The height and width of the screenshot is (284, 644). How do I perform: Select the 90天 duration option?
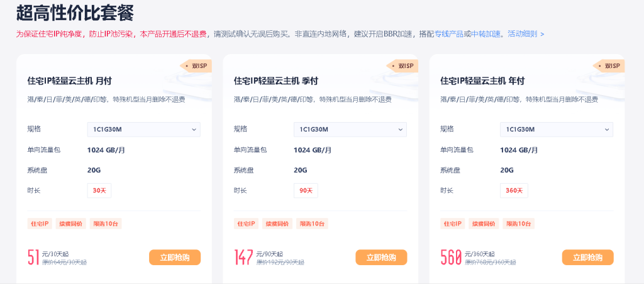pyautogui.click(x=306, y=190)
